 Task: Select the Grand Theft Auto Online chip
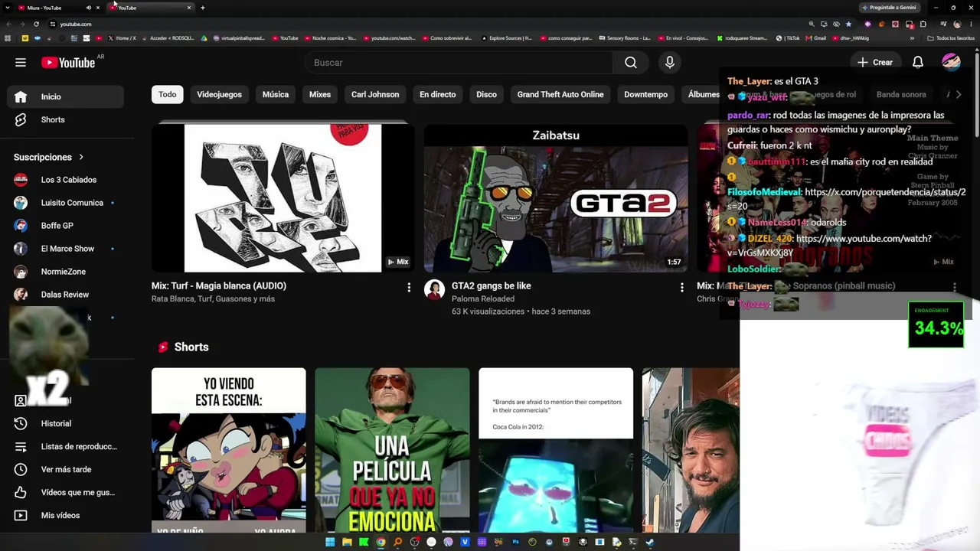click(x=560, y=94)
